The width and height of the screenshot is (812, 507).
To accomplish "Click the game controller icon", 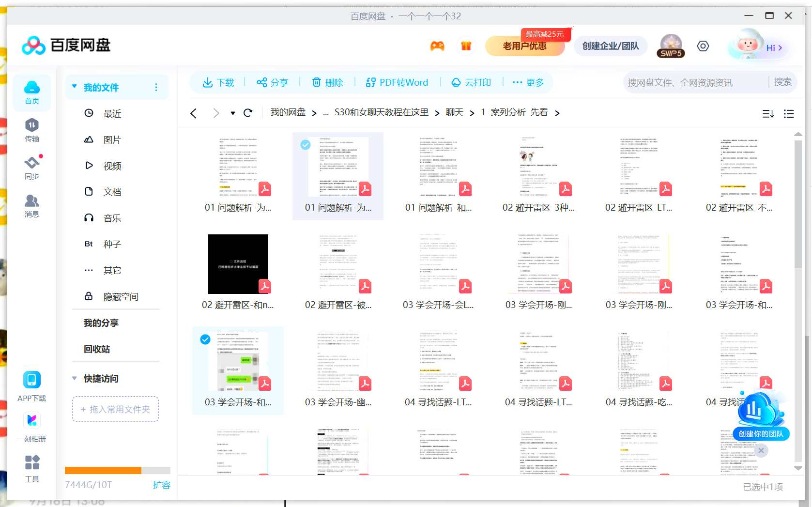I will [437, 46].
